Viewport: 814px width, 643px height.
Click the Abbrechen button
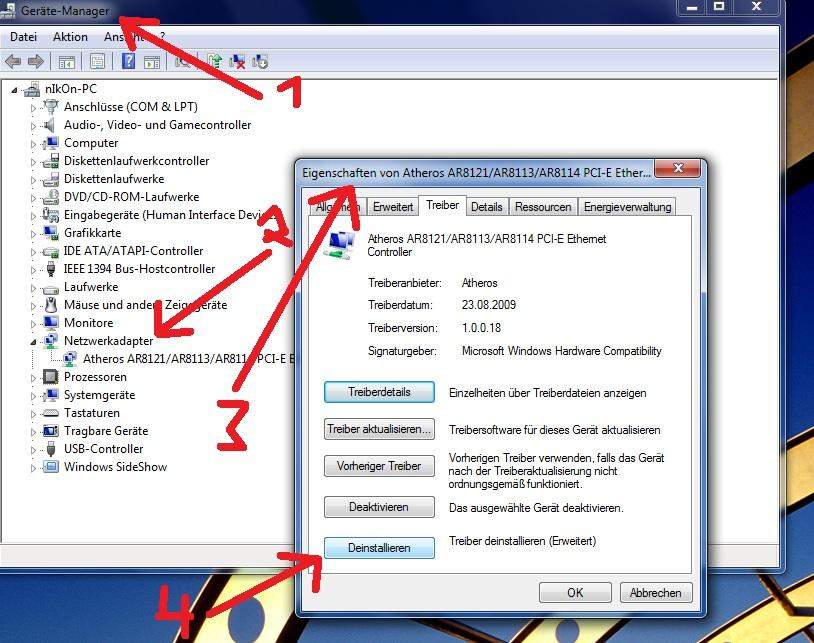[656, 592]
